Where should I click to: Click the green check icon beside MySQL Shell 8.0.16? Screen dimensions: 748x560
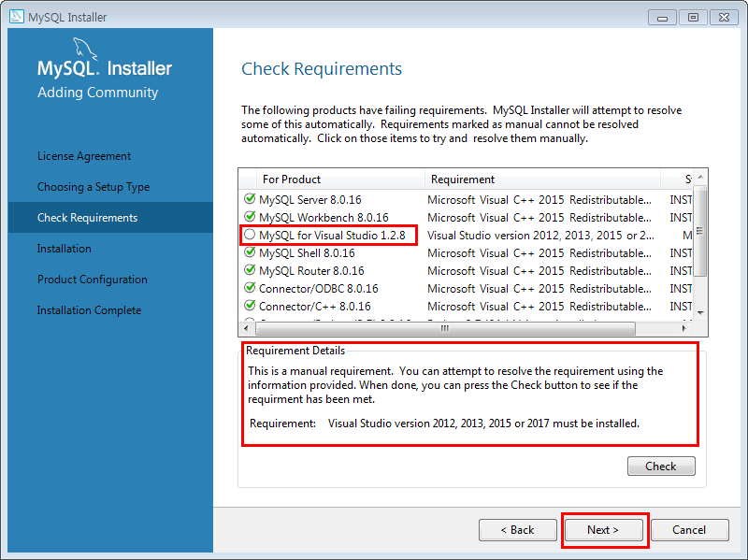(250, 252)
